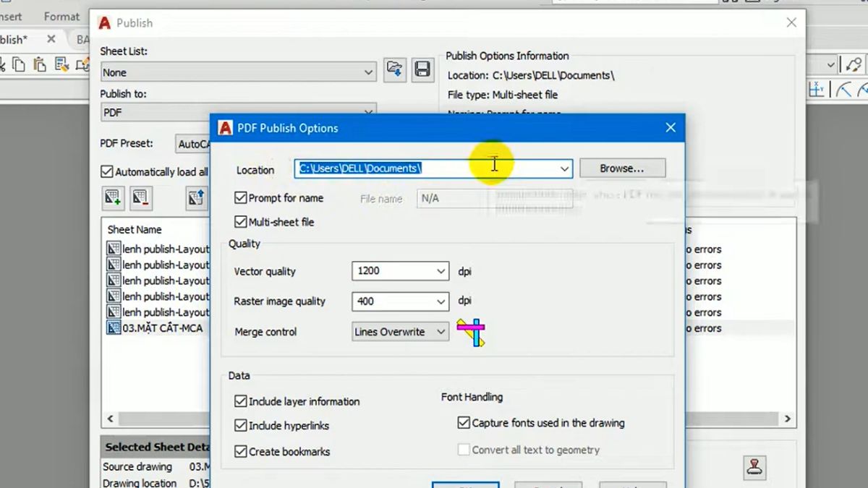
Task: Open the Raster image quality dropdown
Action: 441,301
